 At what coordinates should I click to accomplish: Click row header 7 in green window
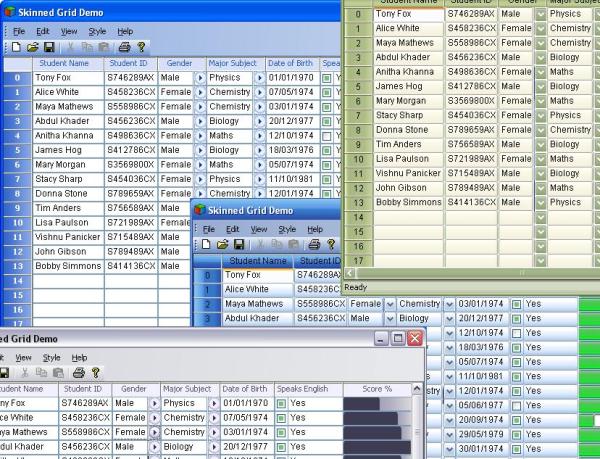(358, 116)
